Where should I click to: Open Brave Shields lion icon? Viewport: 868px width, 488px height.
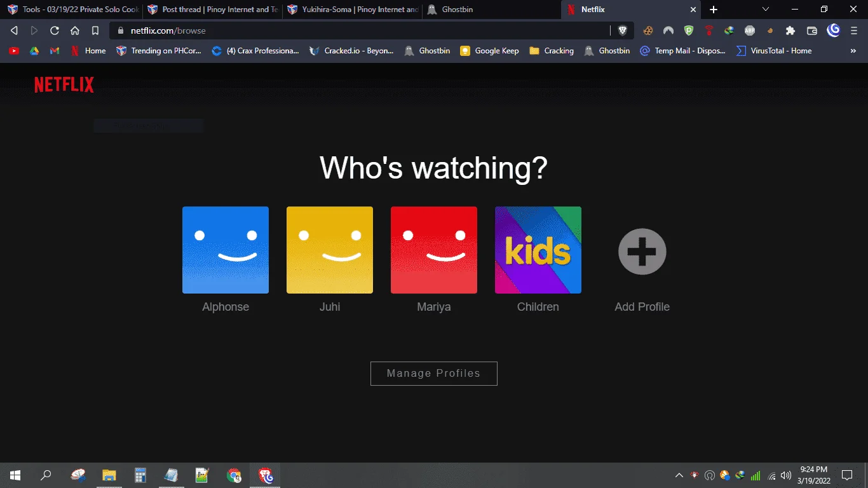(623, 30)
